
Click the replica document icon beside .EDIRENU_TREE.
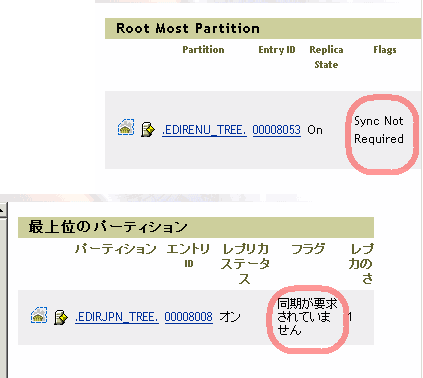148,129
